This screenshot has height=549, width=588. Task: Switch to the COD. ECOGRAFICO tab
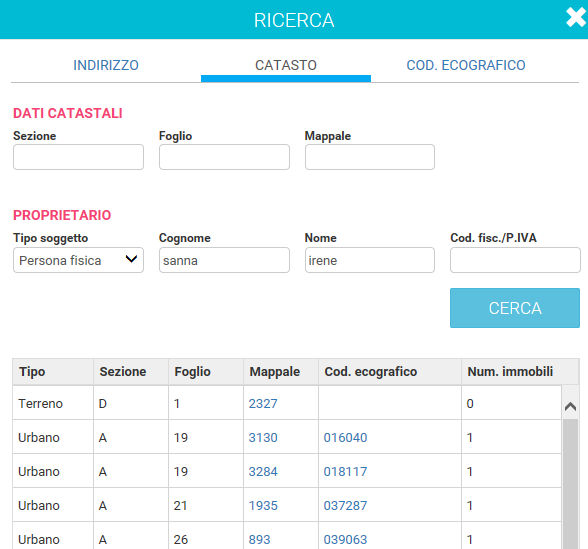click(x=466, y=65)
